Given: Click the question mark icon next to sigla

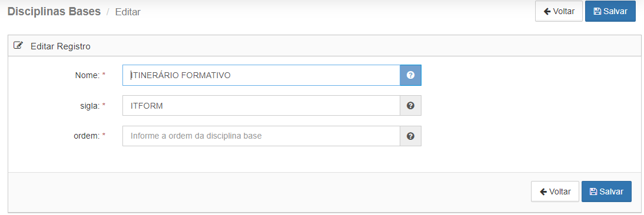Looking at the screenshot, I should click(x=410, y=106).
